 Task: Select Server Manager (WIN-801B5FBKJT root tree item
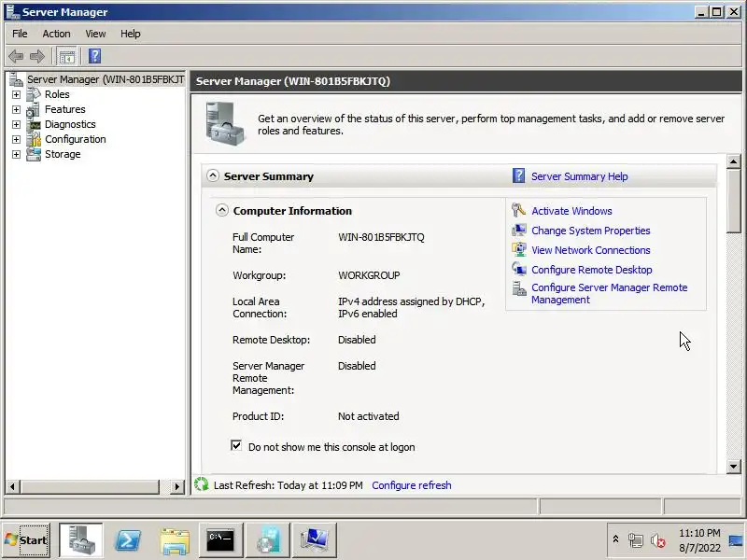(x=106, y=79)
